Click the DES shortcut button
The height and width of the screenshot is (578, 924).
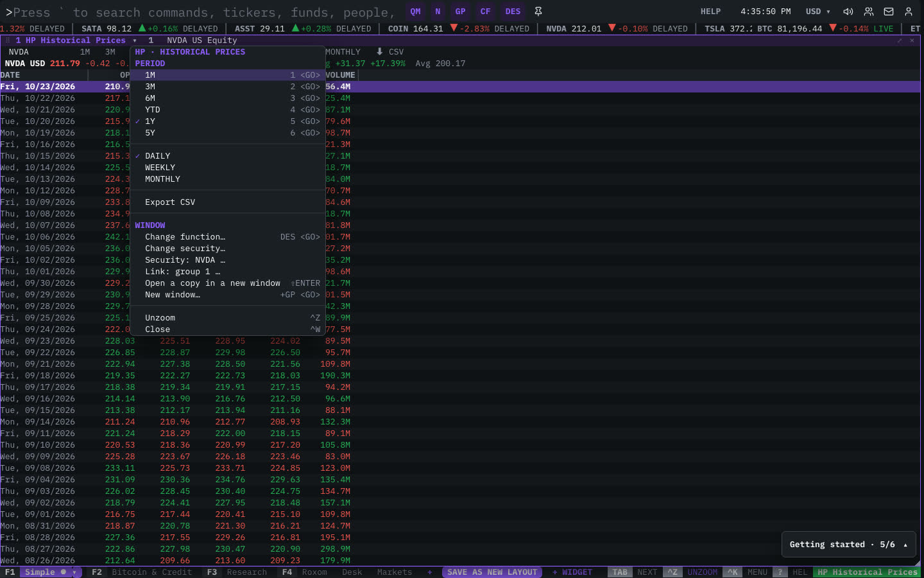click(x=513, y=12)
